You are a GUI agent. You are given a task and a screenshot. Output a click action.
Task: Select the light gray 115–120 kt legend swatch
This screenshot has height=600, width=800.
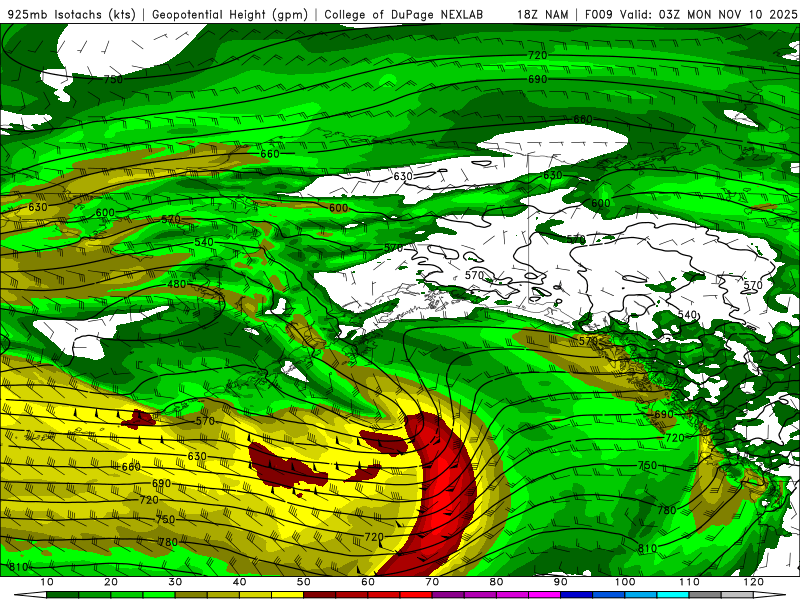(x=737, y=595)
